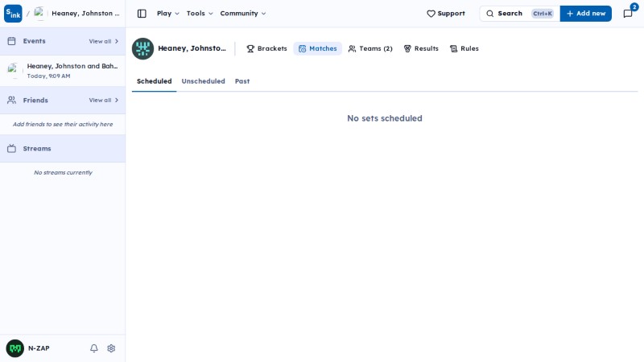644x362 pixels.
Task: Open the Rules tab
Action: [464, 48]
